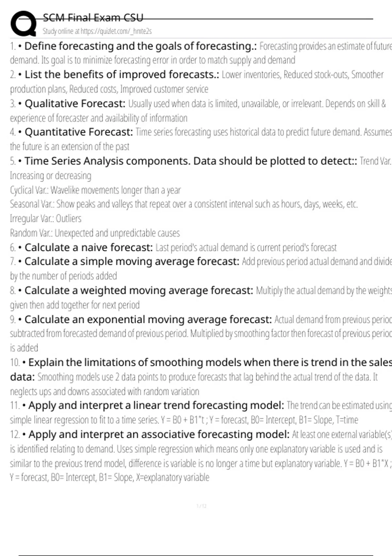Click the Irregular Var.: Outliers line
Screen dimensions: 392x556
click(46, 218)
